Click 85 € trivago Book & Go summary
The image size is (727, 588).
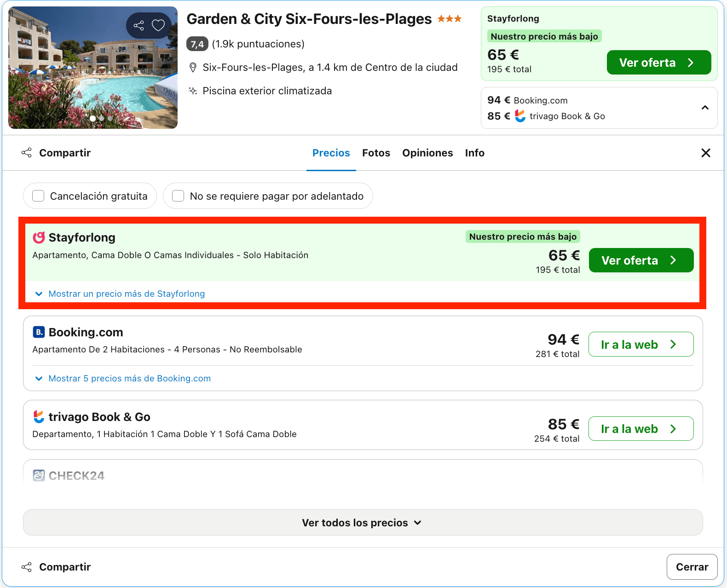click(x=546, y=116)
